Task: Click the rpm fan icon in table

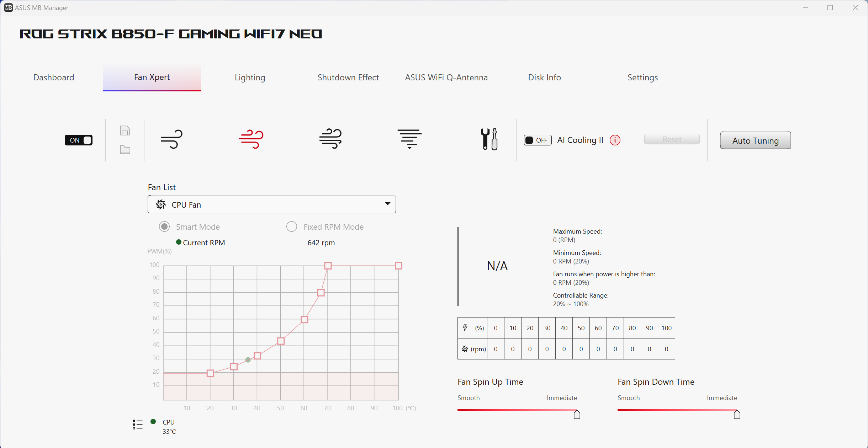Action: [x=465, y=349]
